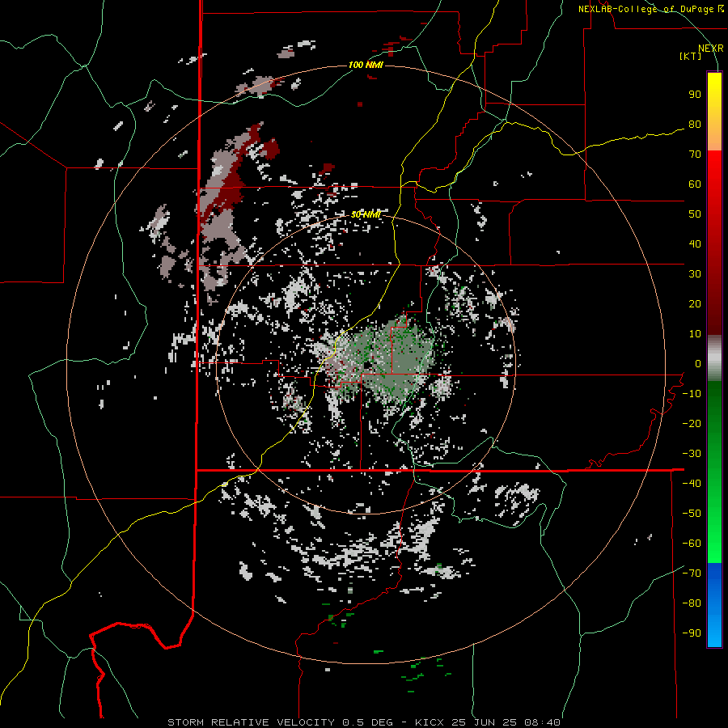Click the 0 knot scale label
Viewport: 728px width, 728px height.
698,364
